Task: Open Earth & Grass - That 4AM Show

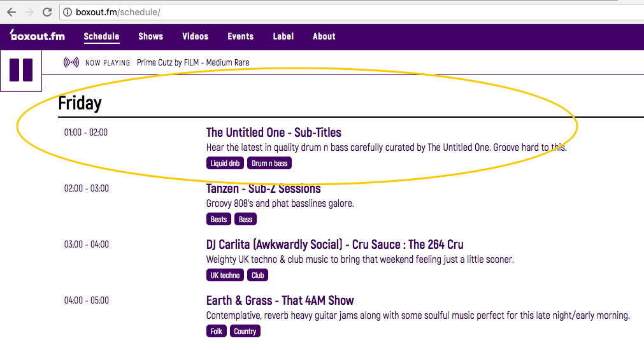Action: (280, 300)
